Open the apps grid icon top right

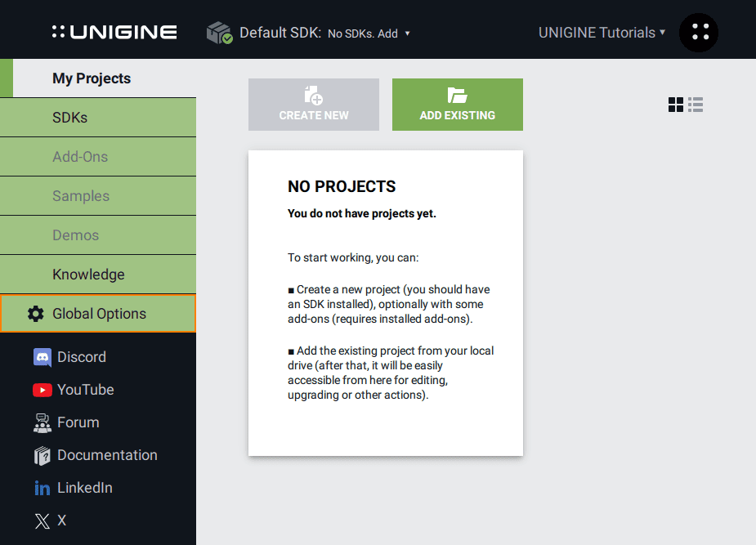tap(699, 32)
